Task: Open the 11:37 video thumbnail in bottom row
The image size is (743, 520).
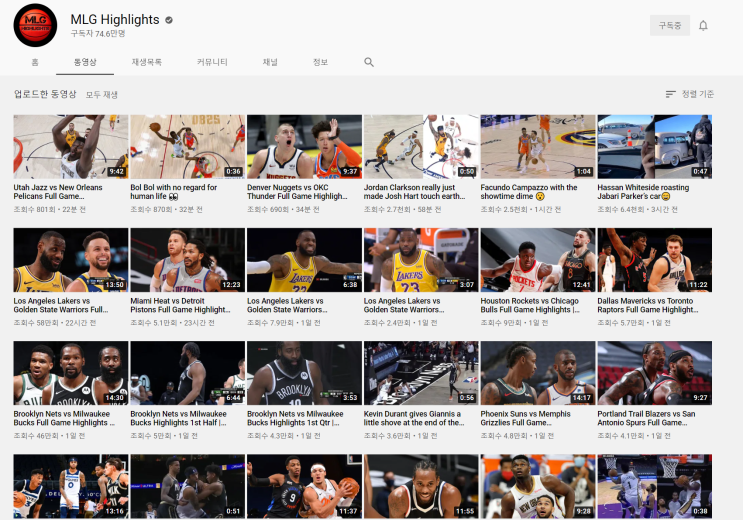Action: tap(304, 486)
